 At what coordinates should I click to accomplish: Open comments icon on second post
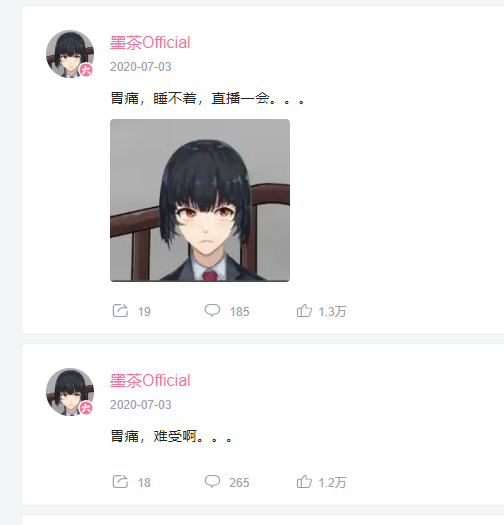point(212,481)
